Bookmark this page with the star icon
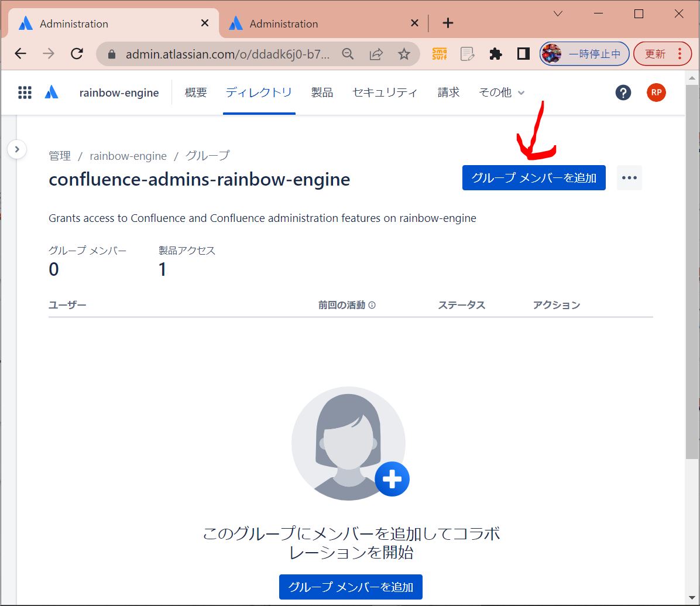The image size is (700, 606). tap(404, 54)
